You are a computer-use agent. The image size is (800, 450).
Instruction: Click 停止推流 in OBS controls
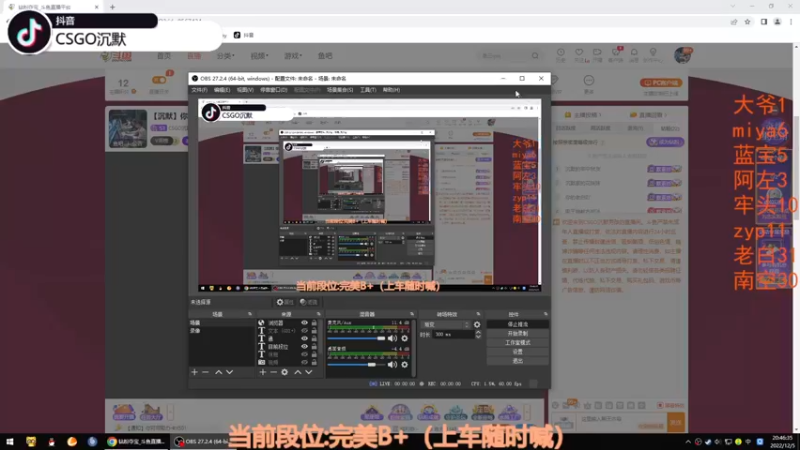coord(517,324)
